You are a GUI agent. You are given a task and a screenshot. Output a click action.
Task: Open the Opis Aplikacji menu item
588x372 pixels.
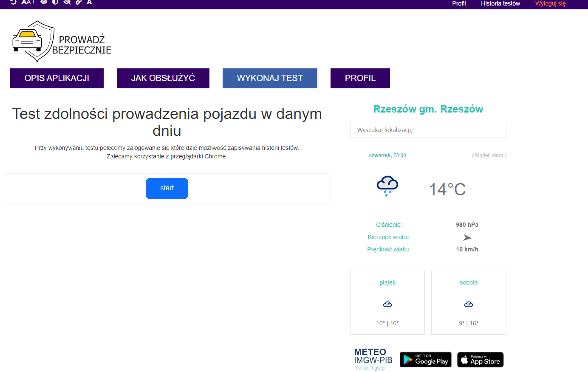click(x=57, y=78)
